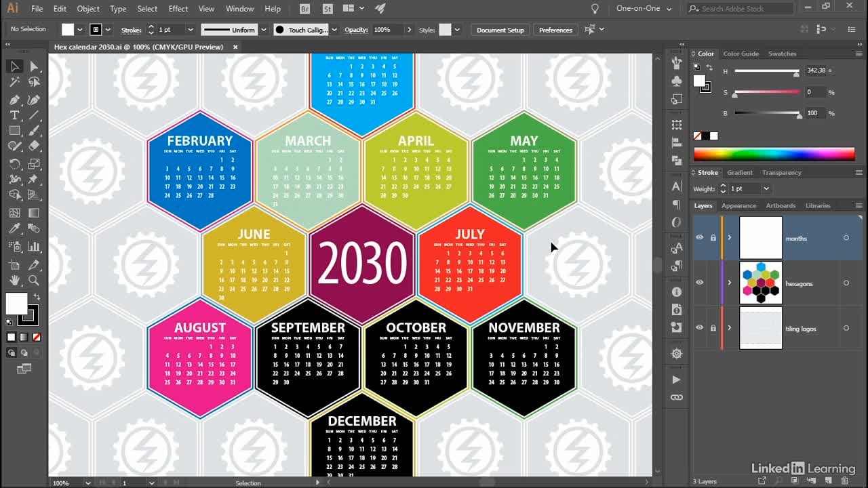This screenshot has width=868, height=488.
Task: Select the Column Graph tool
Action: [x=34, y=247]
